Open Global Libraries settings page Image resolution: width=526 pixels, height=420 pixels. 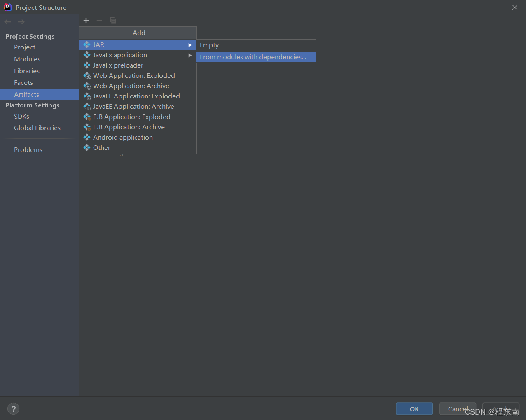coord(39,128)
